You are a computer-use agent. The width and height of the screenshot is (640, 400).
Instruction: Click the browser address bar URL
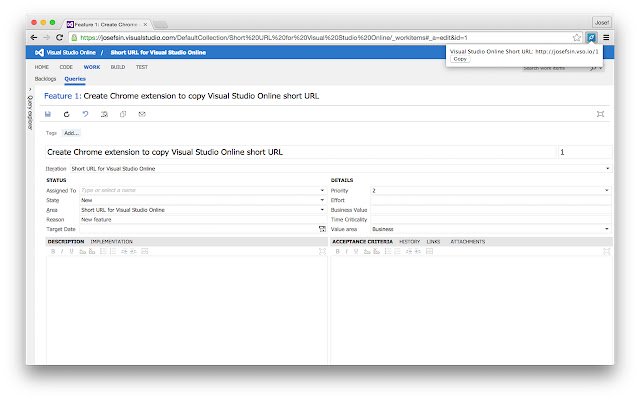[x=273, y=38]
